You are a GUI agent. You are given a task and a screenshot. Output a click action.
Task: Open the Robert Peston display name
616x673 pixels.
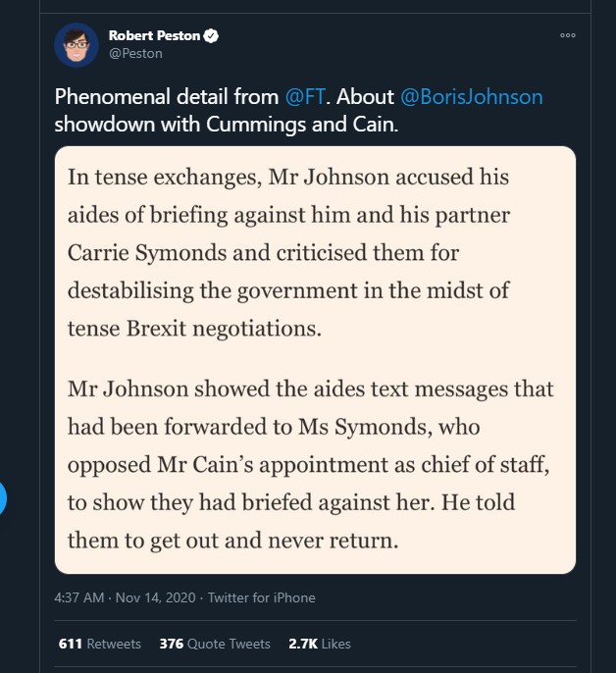tap(154, 35)
